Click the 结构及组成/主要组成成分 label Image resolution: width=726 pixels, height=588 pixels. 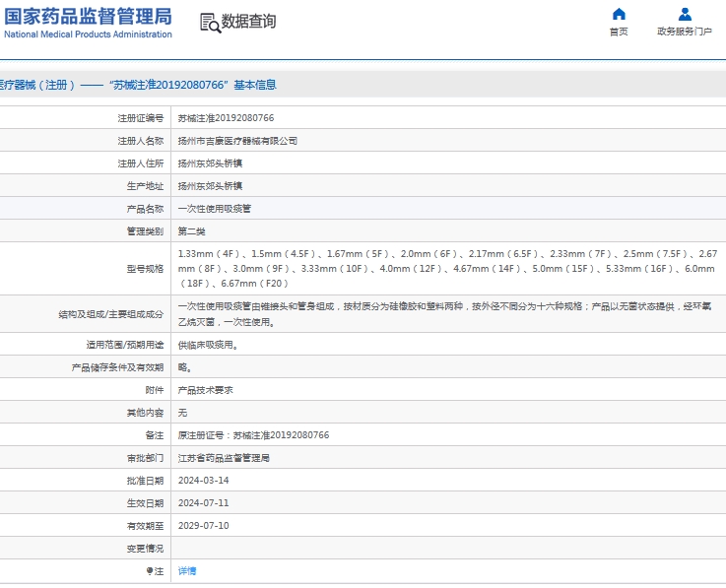click(111, 315)
